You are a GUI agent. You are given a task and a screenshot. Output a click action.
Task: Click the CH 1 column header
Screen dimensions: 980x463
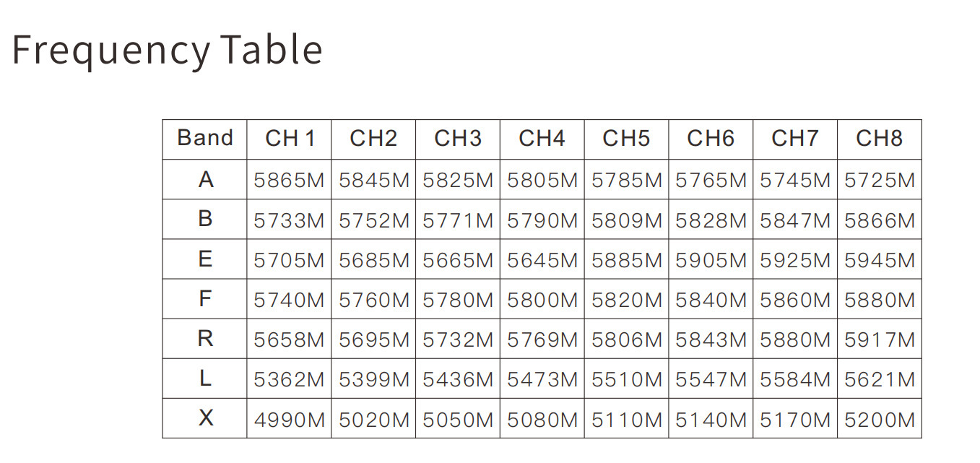tap(290, 139)
